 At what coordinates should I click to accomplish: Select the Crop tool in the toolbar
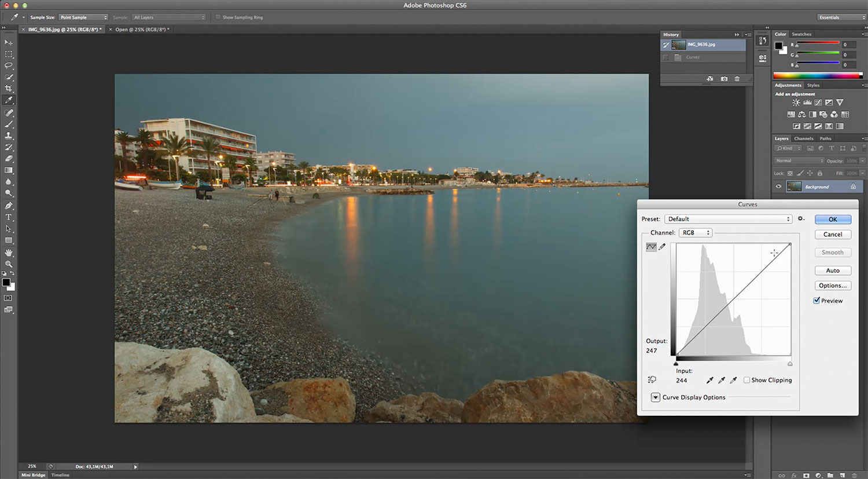tap(9, 89)
